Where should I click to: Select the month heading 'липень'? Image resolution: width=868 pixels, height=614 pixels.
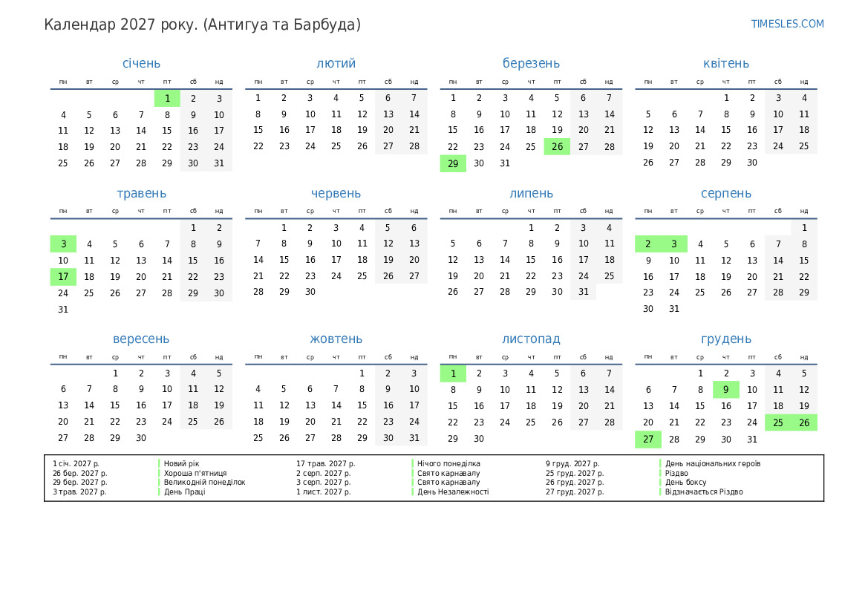[531, 193]
